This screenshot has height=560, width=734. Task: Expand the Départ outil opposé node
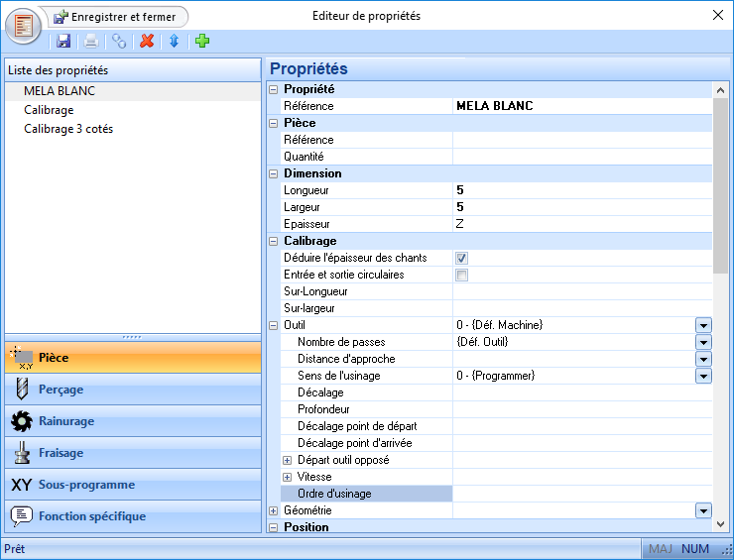288,460
